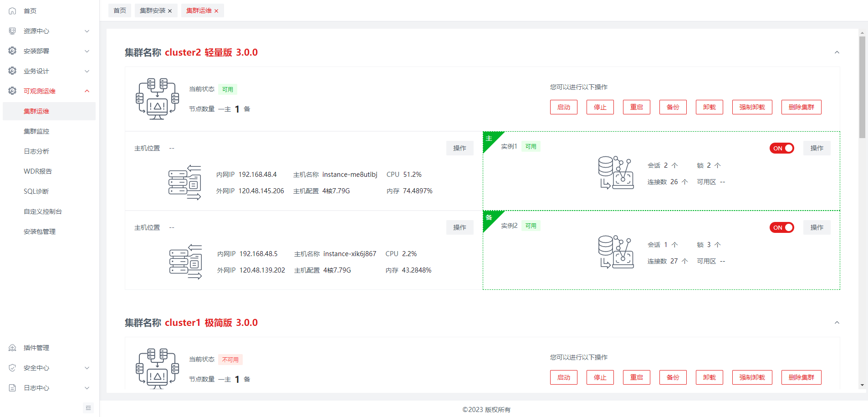Open 集群监控 in the sidebar

pos(36,131)
